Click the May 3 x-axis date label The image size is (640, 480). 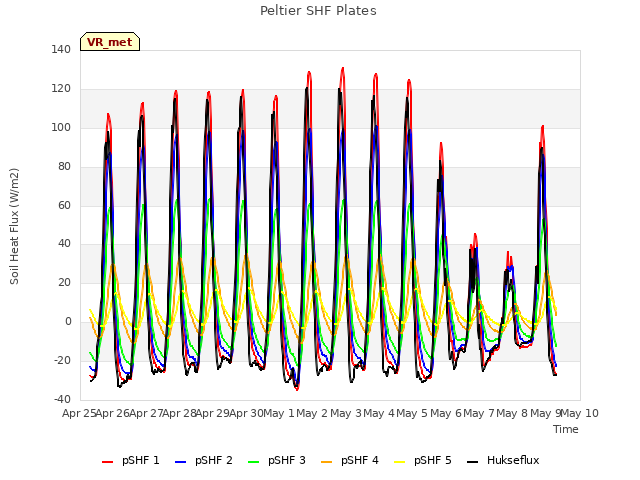tap(346, 413)
